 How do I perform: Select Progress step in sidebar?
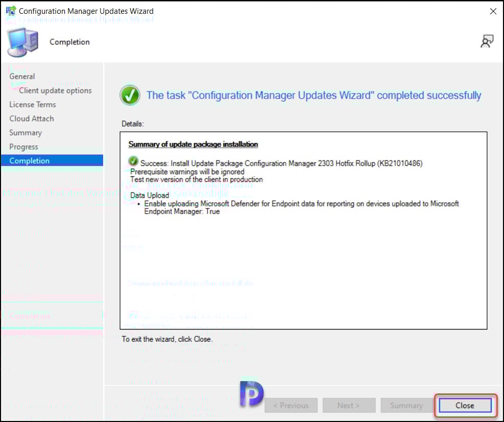tap(23, 147)
